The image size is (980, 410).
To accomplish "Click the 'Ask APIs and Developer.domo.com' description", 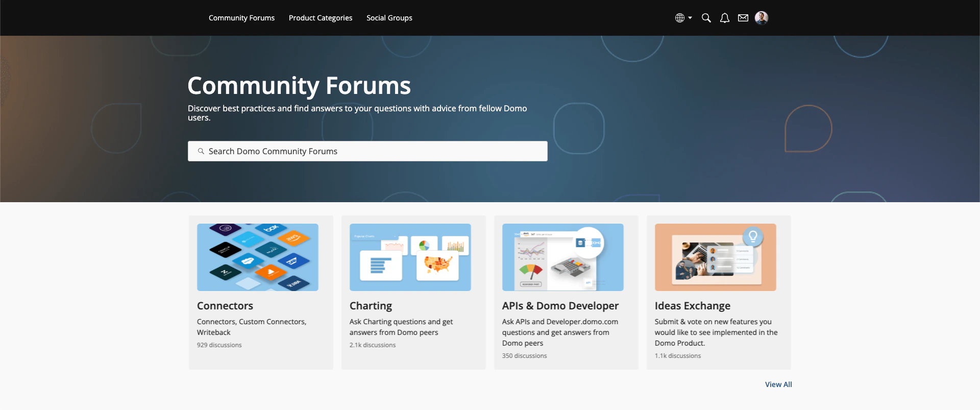I will click(x=560, y=332).
